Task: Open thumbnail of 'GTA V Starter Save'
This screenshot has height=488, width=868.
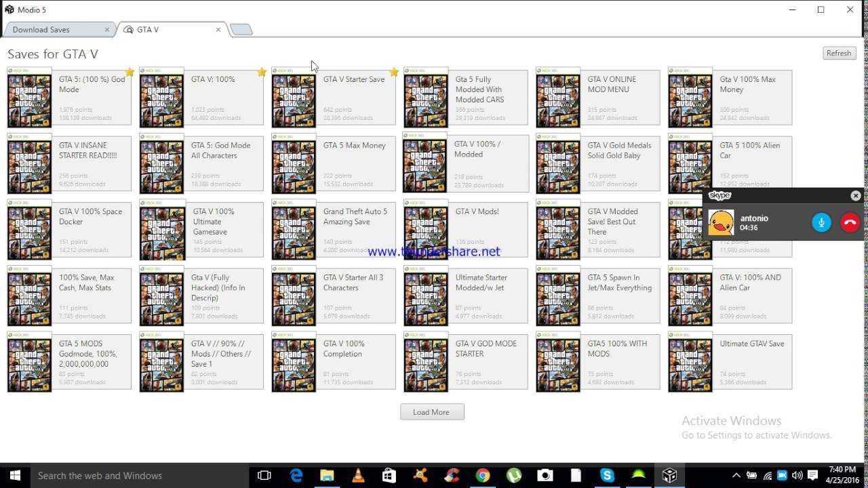Action: tap(294, 98)
